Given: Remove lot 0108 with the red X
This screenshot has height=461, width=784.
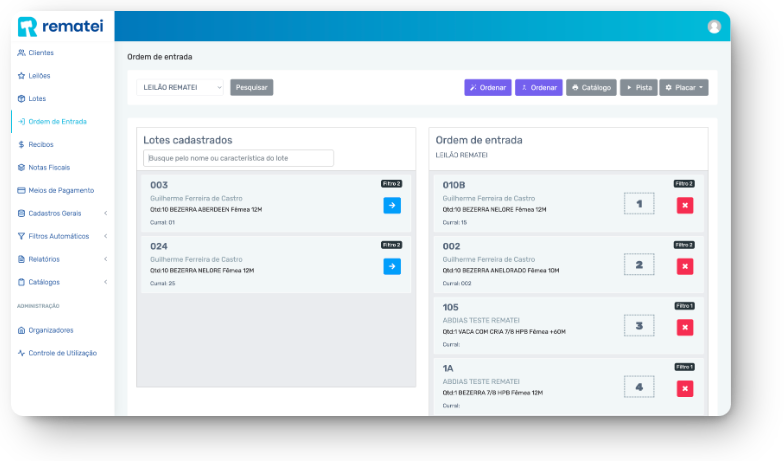Looking at the screenshot, I should point(685,205).
